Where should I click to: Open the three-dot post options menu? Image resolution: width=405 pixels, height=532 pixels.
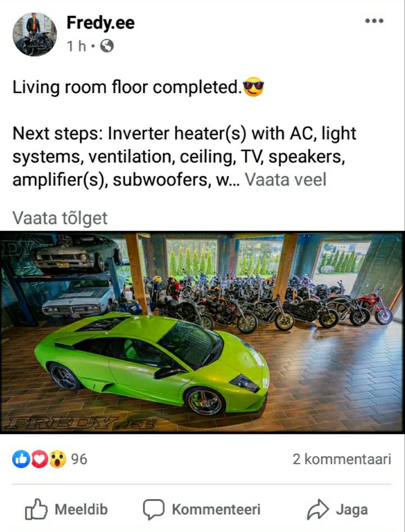pos(374,21)
